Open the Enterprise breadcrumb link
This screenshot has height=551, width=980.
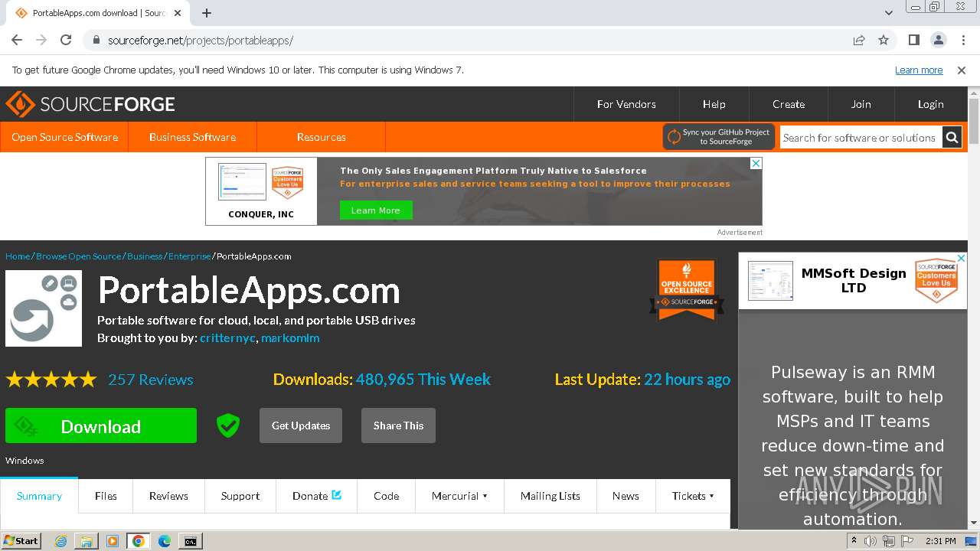tap(189, 256)
